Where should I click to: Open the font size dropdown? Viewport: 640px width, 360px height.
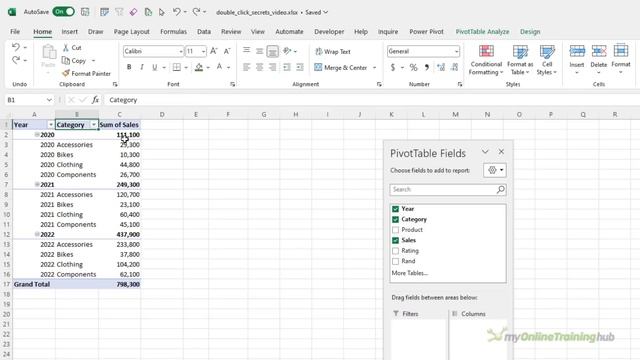(x=203, y=51)
